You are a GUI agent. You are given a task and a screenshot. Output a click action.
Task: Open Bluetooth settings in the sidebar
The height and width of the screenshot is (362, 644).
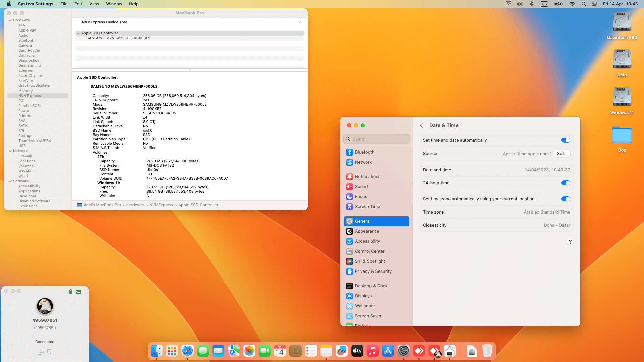point(364,152)
